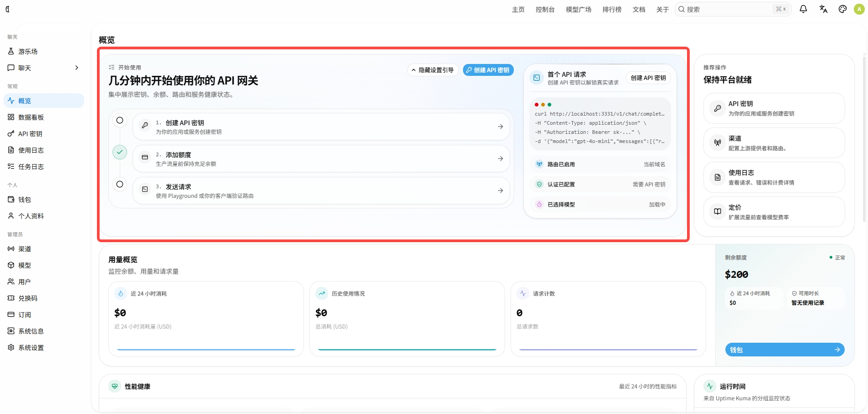Image resolution: width=868 pixels, height=414 pixels.
Task: Open 控制台 in top navigation
Action: (545, 10)
